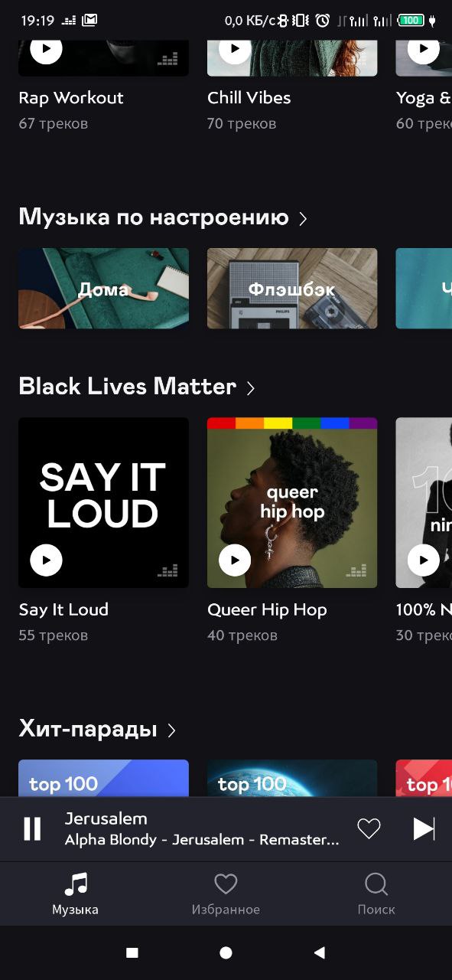This screenshot has height=980, width=452.
Task: Tap the Android home button
Action: 226,952
